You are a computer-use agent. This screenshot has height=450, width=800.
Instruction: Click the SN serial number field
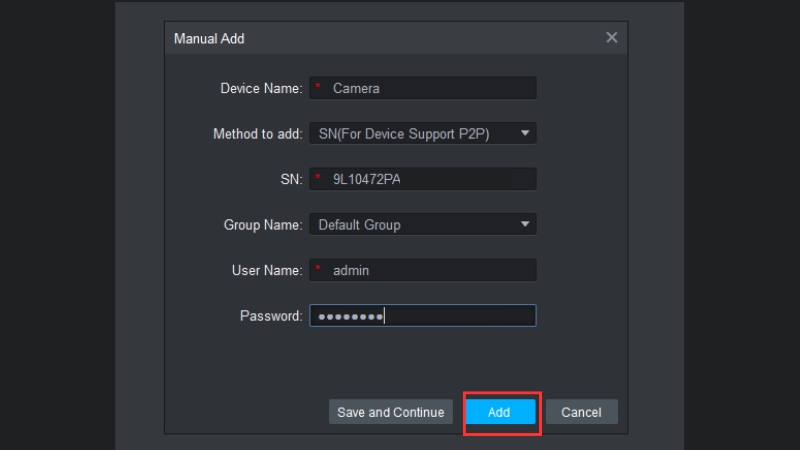430,179
